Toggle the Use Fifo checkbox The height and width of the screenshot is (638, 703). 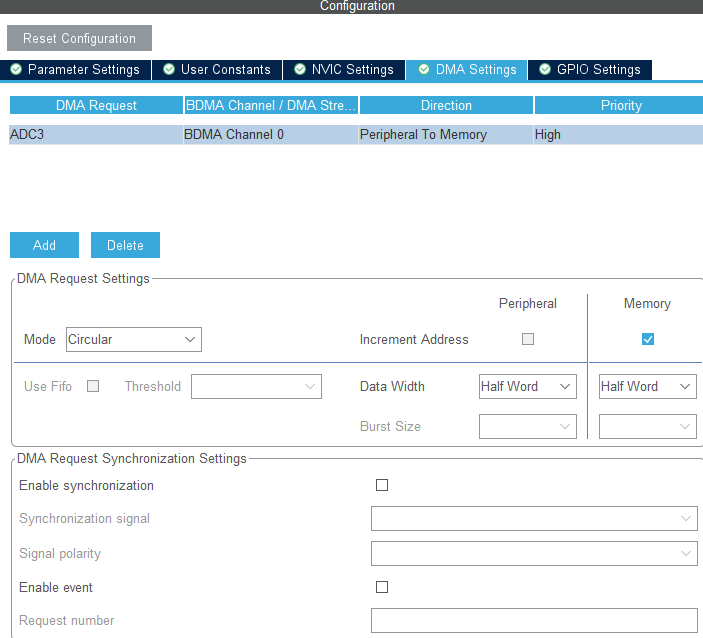93,386
